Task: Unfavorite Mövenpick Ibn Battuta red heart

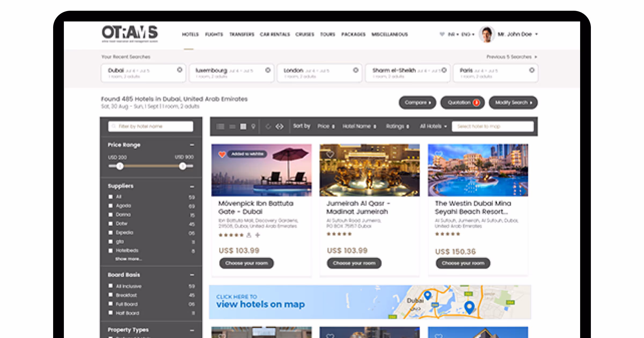Action: tap(222, 154)
